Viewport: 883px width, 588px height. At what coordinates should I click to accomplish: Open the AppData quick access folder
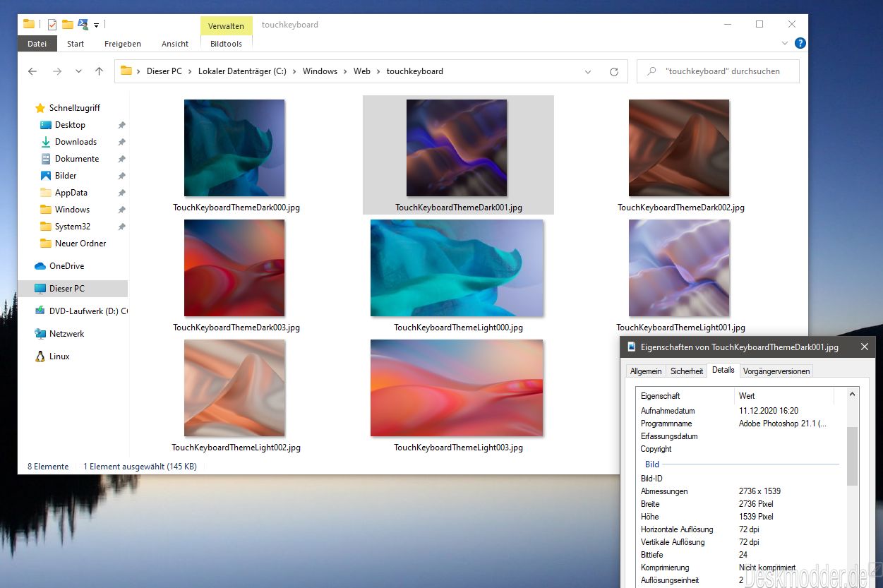click(x=71, y=193)
